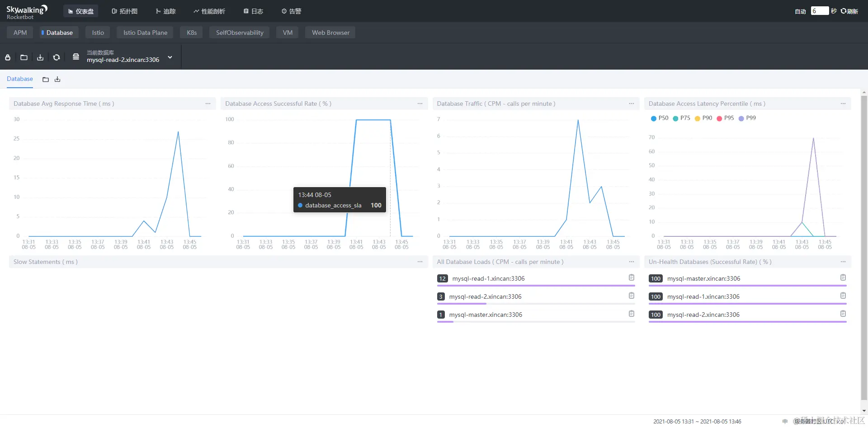
Task: Copy mysql-read-2.xincan:3306 in Un-Health Databases
Action: coord(843,314)
